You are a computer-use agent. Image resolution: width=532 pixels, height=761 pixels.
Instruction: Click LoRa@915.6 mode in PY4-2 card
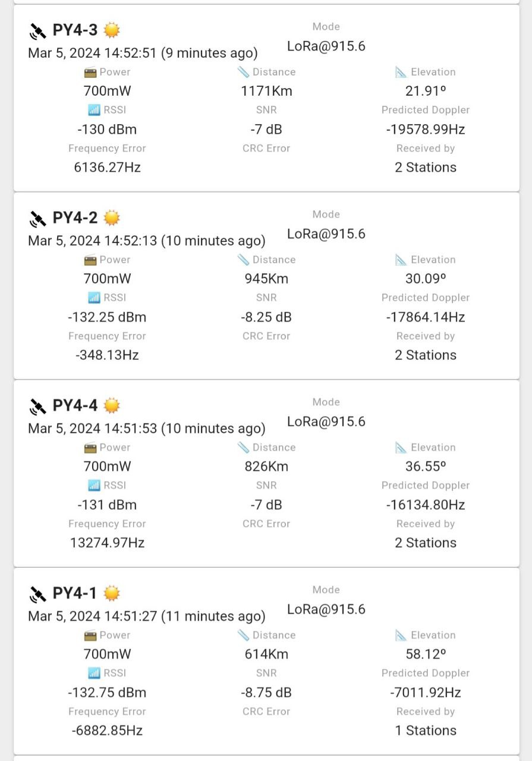pos(326,234)
